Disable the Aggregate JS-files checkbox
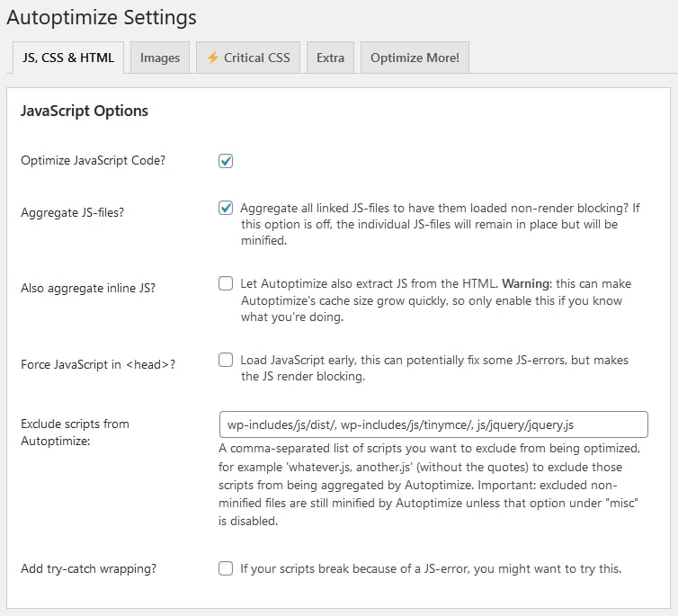 pos(226,208)
